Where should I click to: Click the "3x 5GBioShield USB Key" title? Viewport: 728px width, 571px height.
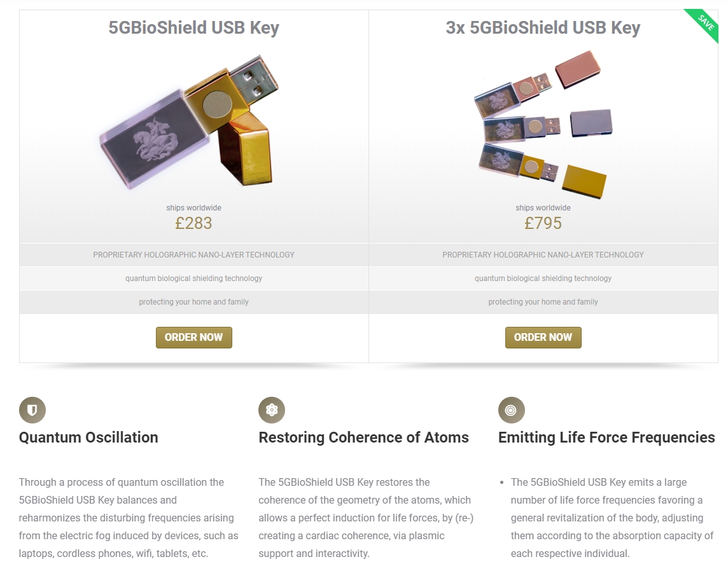point(543,28)
